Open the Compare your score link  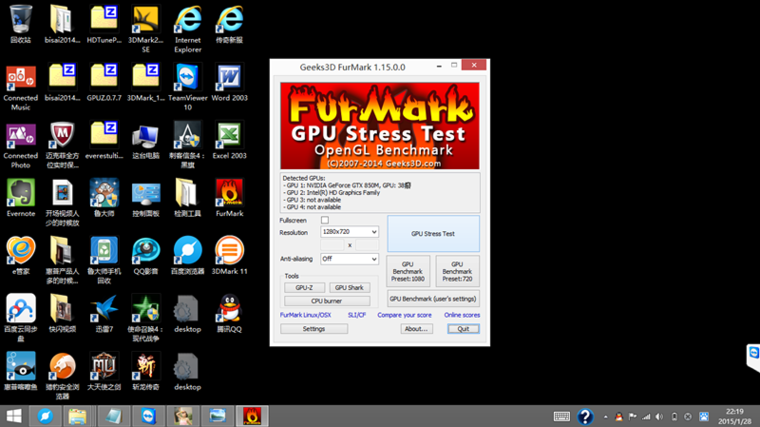[x=404, y=315]
